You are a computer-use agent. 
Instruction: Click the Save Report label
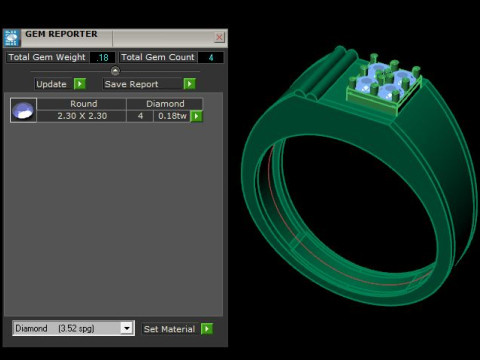[132, 84]
